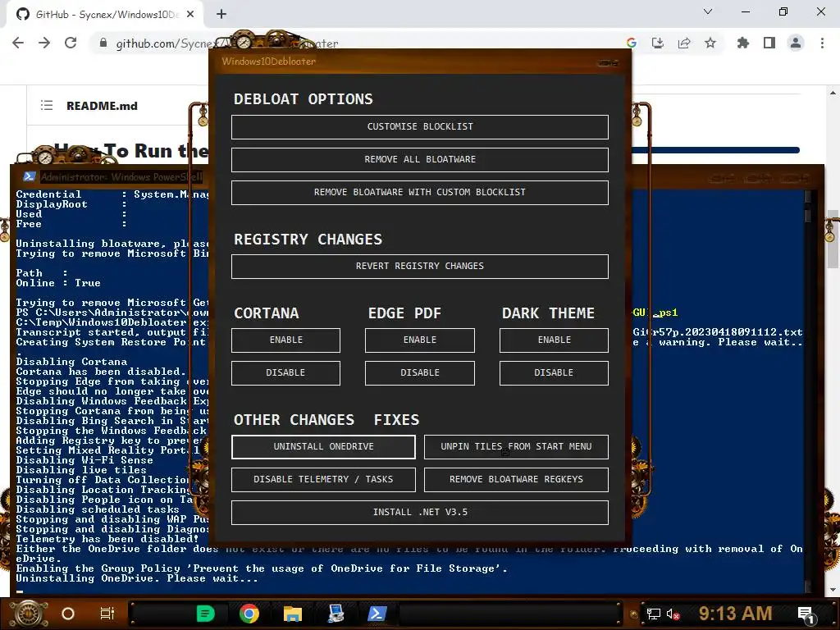Click the Cortana search circle on taskbar

pos(68,614)
